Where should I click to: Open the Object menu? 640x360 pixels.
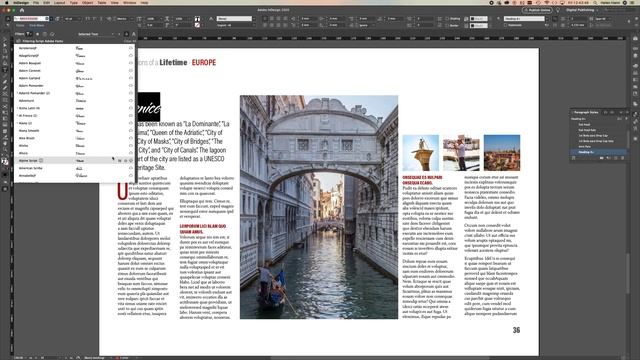(87, 3)
